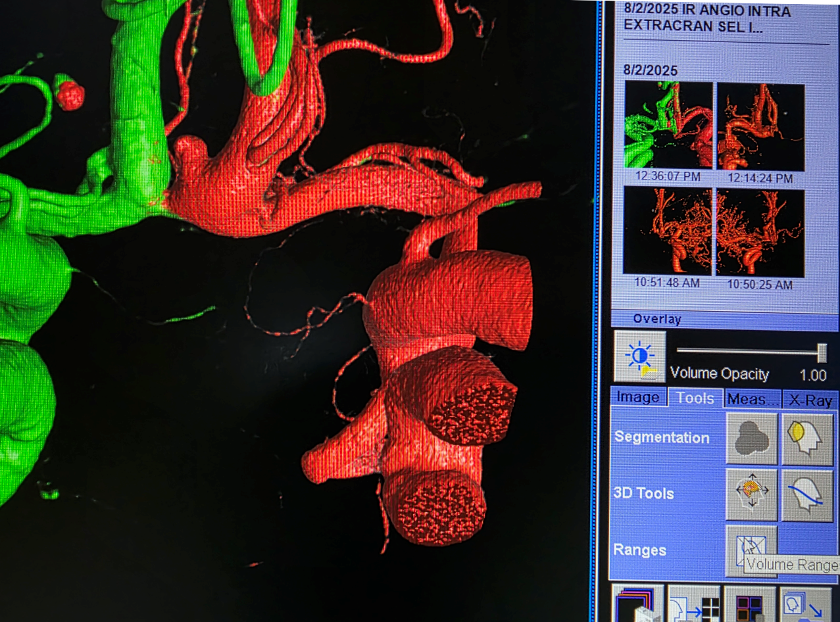Image resolution: width=840 pixels, height=622 pixels.
Task: Select the yellow head-region Segmentation tool
Action: 807,439
